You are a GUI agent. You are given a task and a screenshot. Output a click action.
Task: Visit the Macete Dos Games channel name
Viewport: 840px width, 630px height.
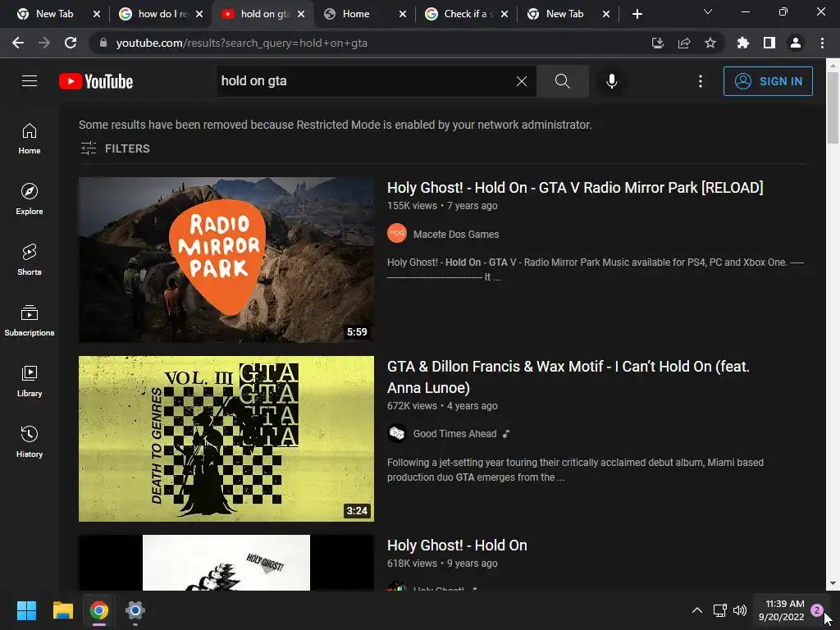click(456, 234)
